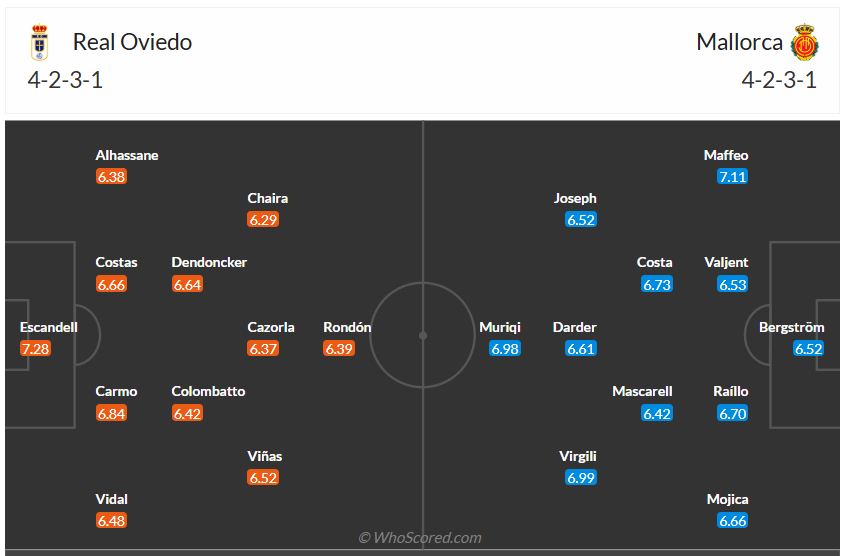Image resolution: width=844 pixels, height=556 pixels.
Task: Click Raíllo's 6.70 rating badge
Action: (733, 413)
